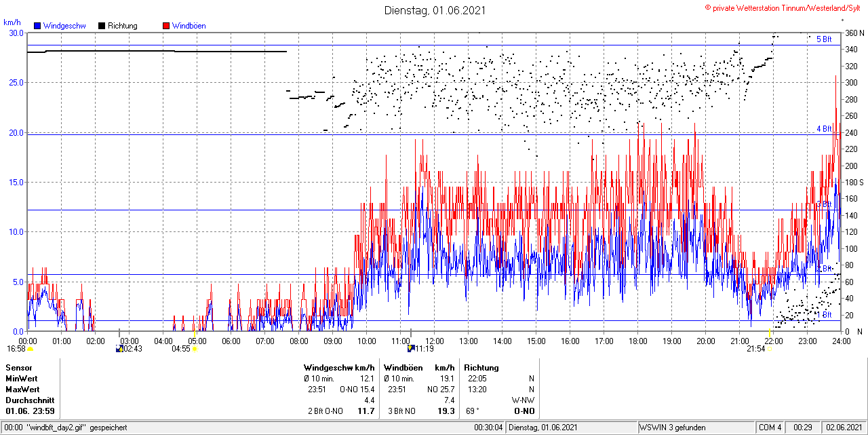Click the Windböen km/h column header

pos(419,367)
